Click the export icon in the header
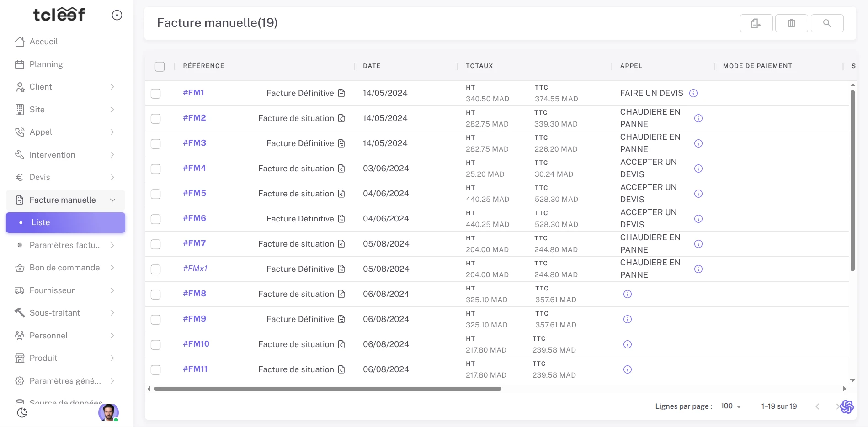Screen dimensions: 868x427 pos(756,23)
